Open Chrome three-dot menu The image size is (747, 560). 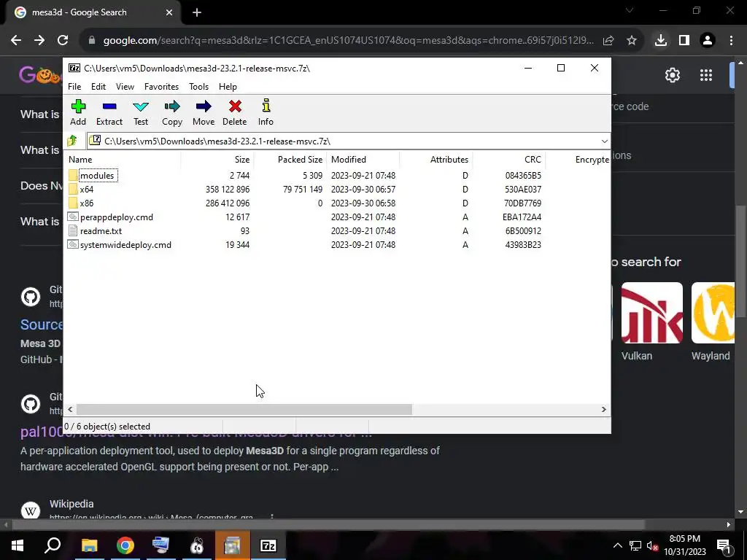point(731,40)
